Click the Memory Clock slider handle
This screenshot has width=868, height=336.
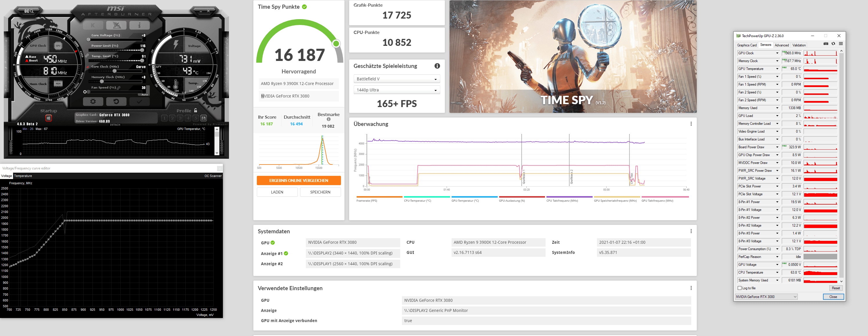[x=102, y=81]
